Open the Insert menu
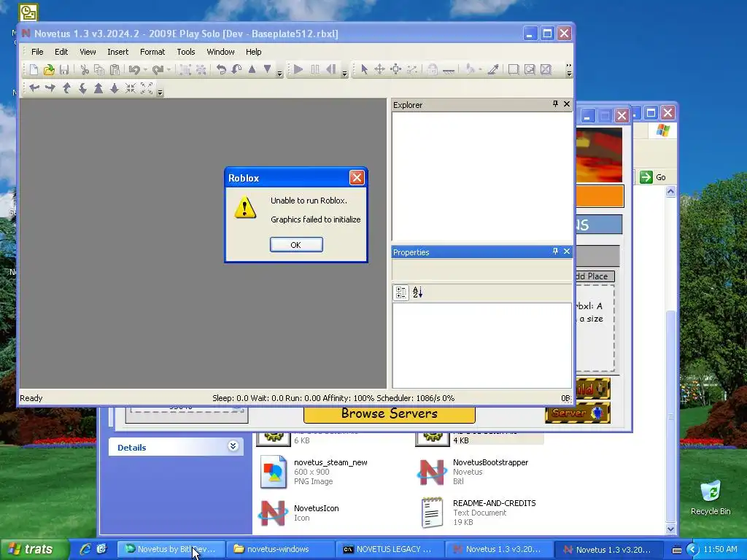 click(x=117, y=52)
